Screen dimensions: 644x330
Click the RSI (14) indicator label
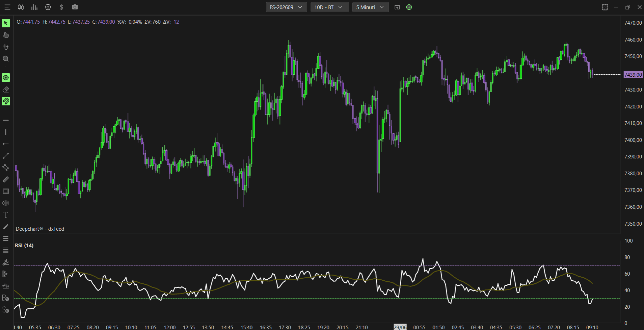click(x=24, y=246)
